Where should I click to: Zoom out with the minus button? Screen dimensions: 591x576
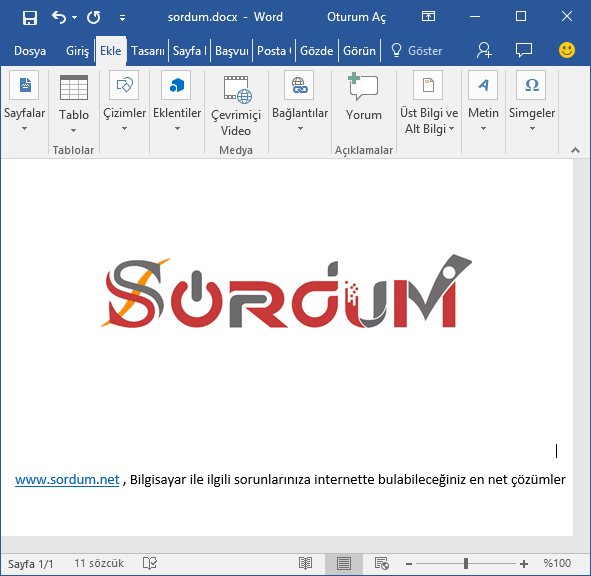point(409,564)
